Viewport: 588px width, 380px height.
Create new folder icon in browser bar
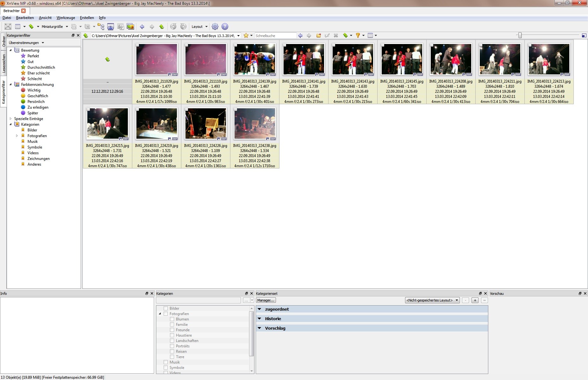[x=319, y=35]
